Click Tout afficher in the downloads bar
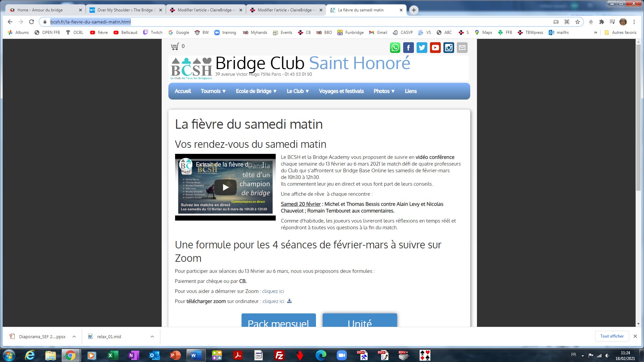 tap(612, 336)
